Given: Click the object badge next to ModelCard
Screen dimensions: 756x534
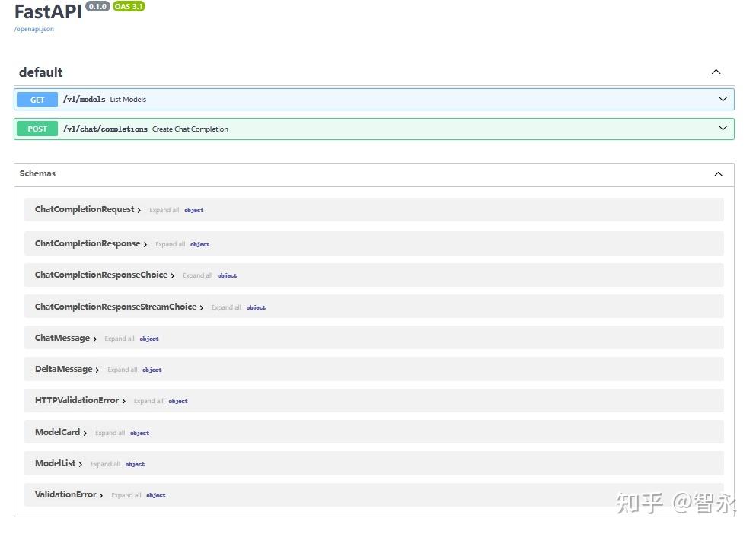Looking at the screenshot, I should (139, 432).
